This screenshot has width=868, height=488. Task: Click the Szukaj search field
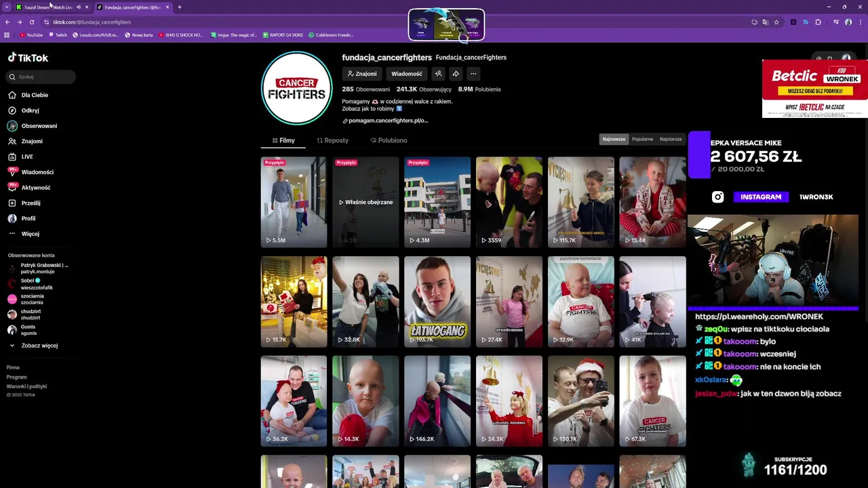41,77
